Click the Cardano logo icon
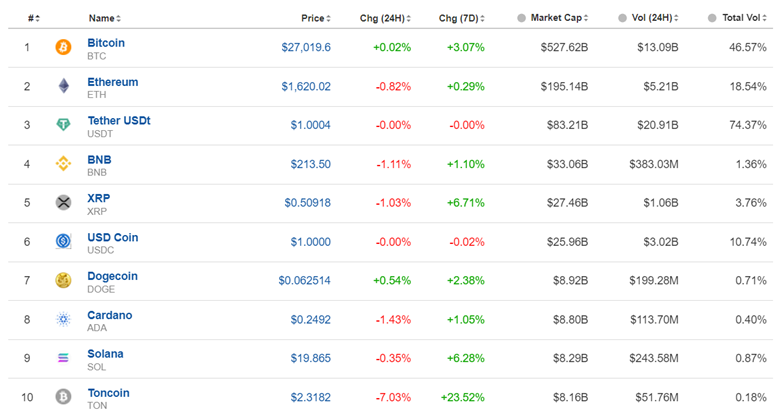The height and width of the screenshot is (412, 780). click(63, 319)
